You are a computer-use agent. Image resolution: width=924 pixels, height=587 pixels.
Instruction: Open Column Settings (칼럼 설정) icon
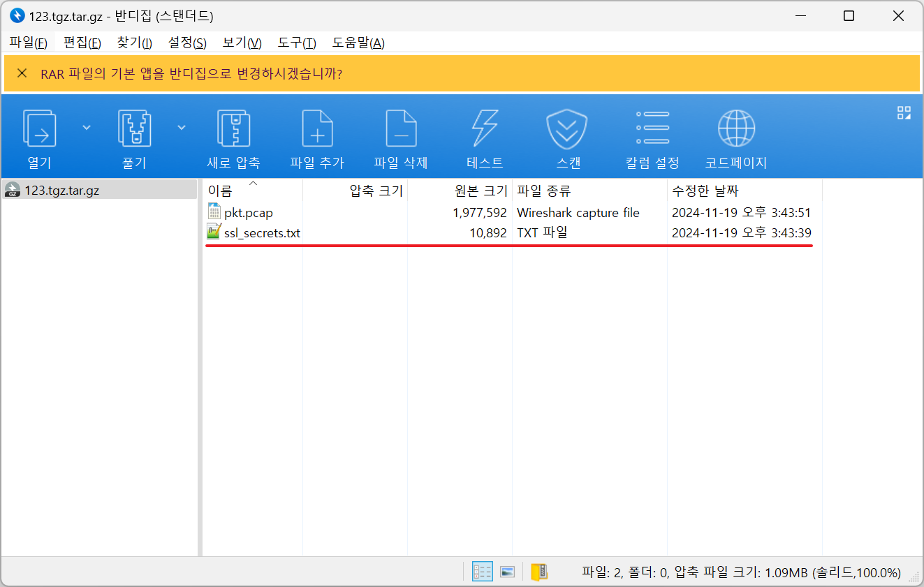pyautogui.click(x=652, y=128)
